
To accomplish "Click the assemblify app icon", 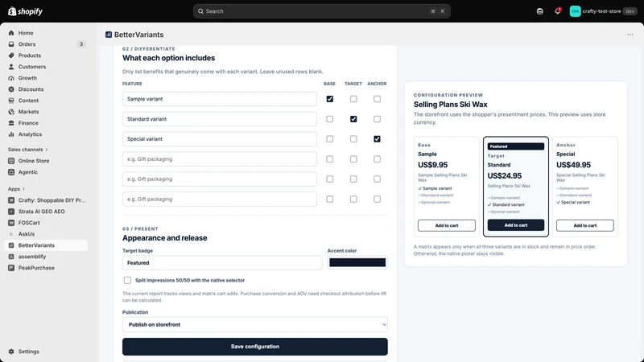I will [11, 257].
